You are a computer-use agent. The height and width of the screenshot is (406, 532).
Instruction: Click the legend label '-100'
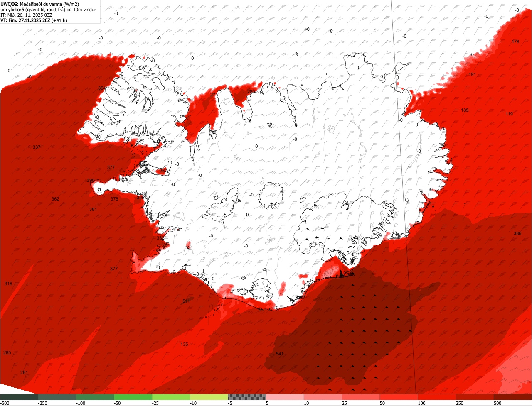pyautogui.click(x=81, y=403)
